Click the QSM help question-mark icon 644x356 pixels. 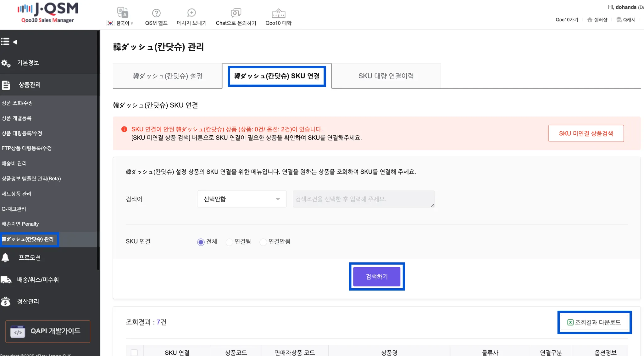(156, 13)
